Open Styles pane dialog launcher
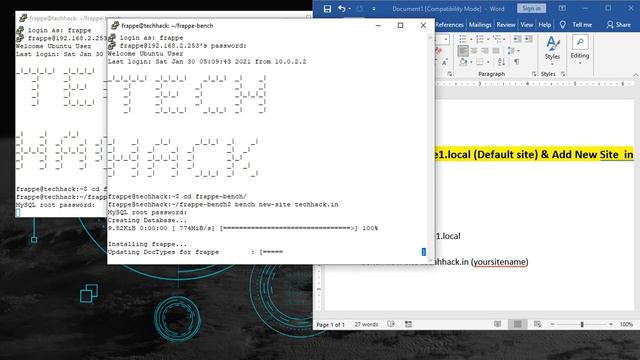Image resolution: width=640 pixels, height=360 pixels. [563, 74]
